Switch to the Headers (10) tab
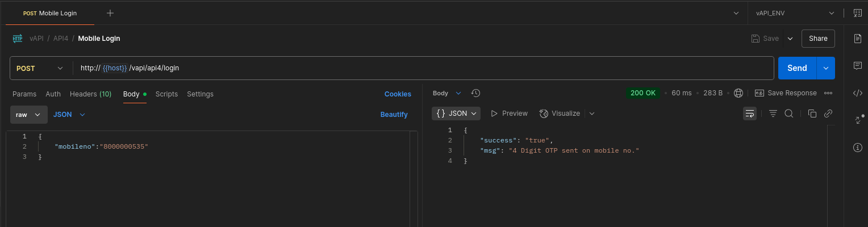The image size is (868, 227). 90,94
